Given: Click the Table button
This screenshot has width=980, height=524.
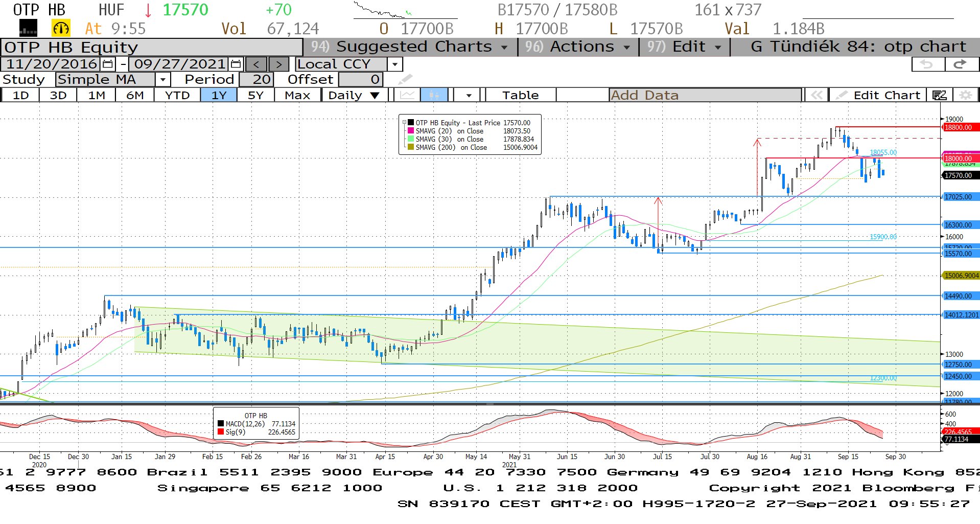Looking at the screenshot, I should click(520, 95).
